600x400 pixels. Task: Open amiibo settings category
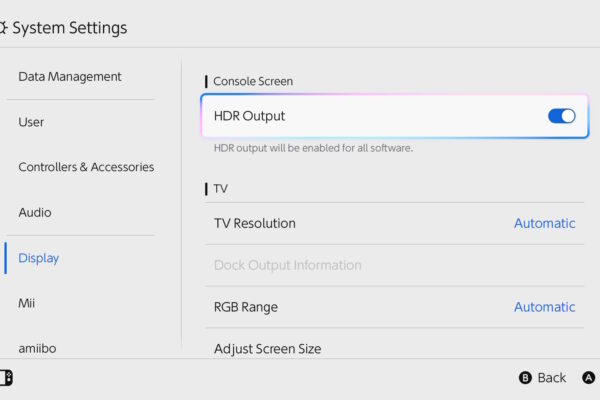(37, 348)
